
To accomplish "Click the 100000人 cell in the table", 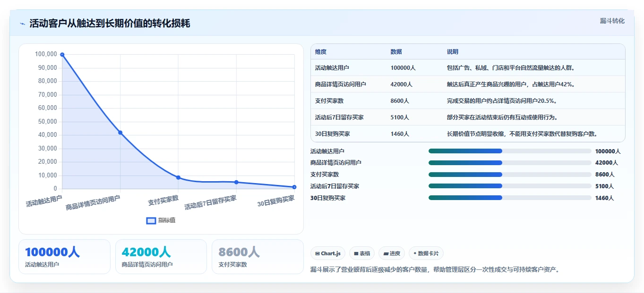I will (403, 68).
